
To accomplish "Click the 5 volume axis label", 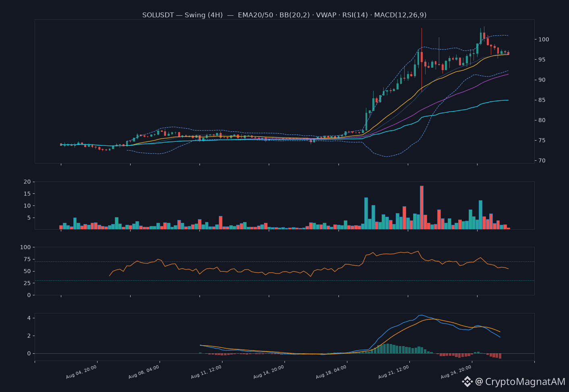I will (29, 218).
